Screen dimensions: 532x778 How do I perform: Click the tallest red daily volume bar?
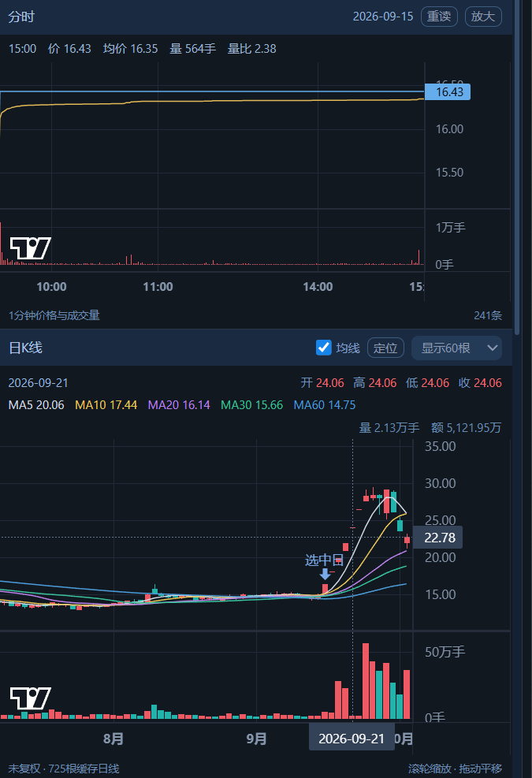pyautogui.click(x=366, y=681)
